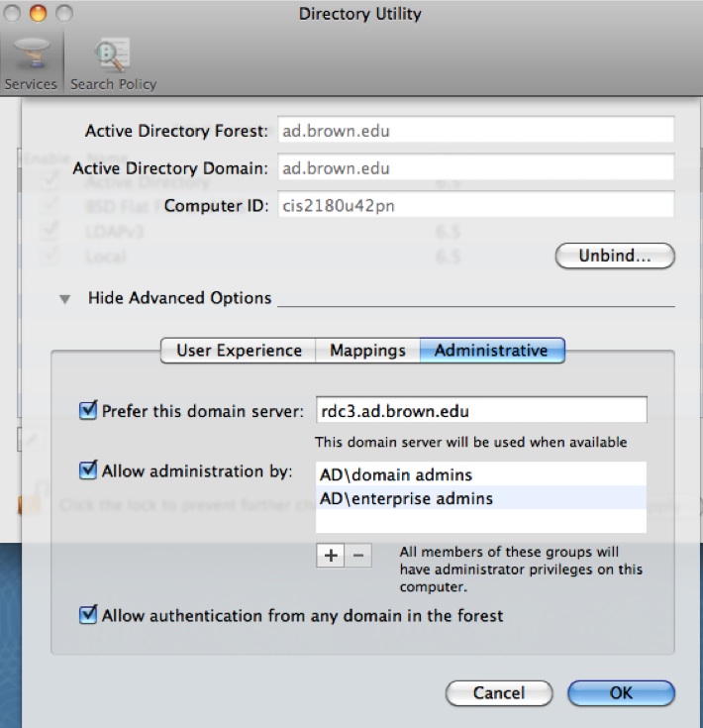Select the Administrative tab
Screen dimensions: 703x728
(492, 351)
